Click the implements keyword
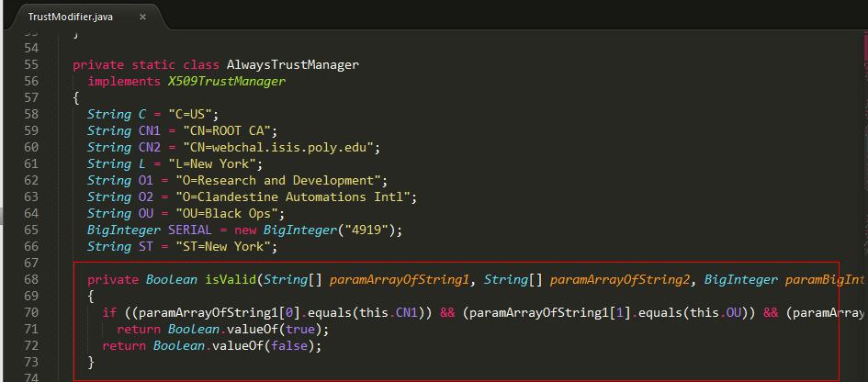The height and width of the screenshot is (382, 868). (125, 82)
